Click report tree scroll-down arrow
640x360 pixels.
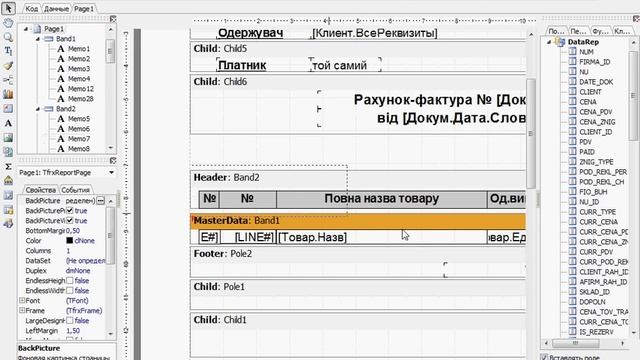click(x=111, y=148)
